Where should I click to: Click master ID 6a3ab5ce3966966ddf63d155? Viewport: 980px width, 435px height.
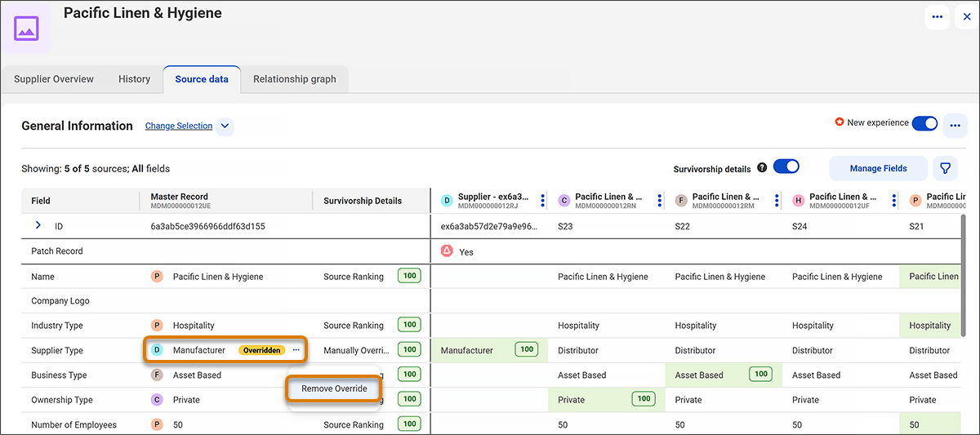coord(207,226)
